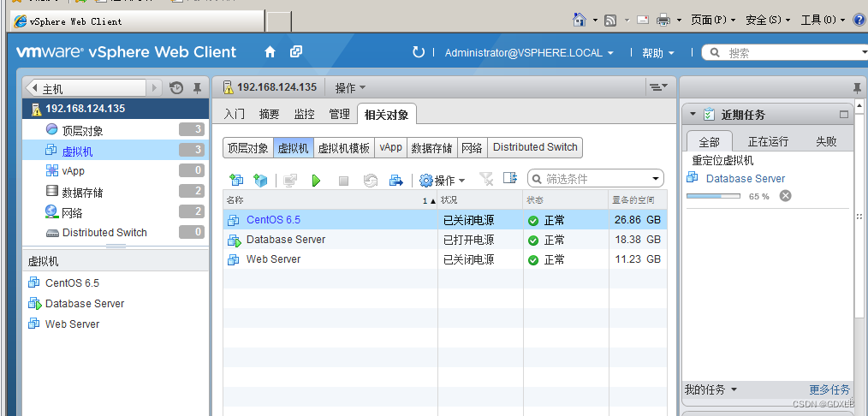
Task: Open IE 工具(O) menu
Action: 823,21
